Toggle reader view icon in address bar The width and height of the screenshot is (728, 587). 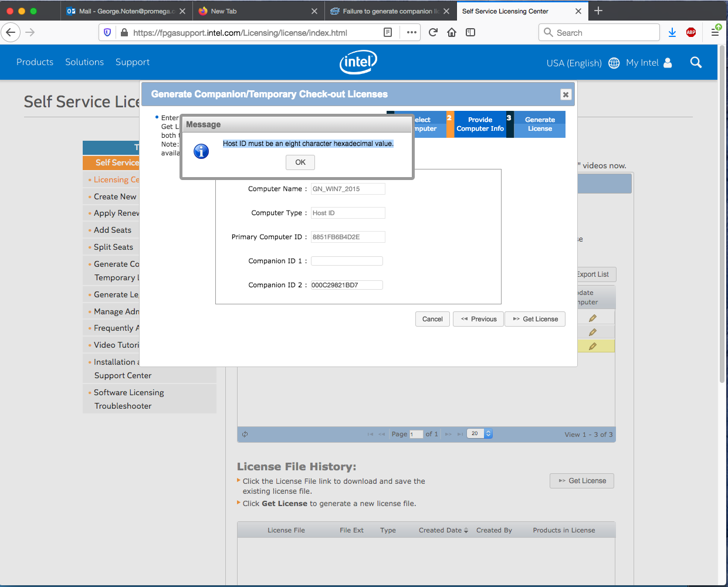[x=388, y=32]
